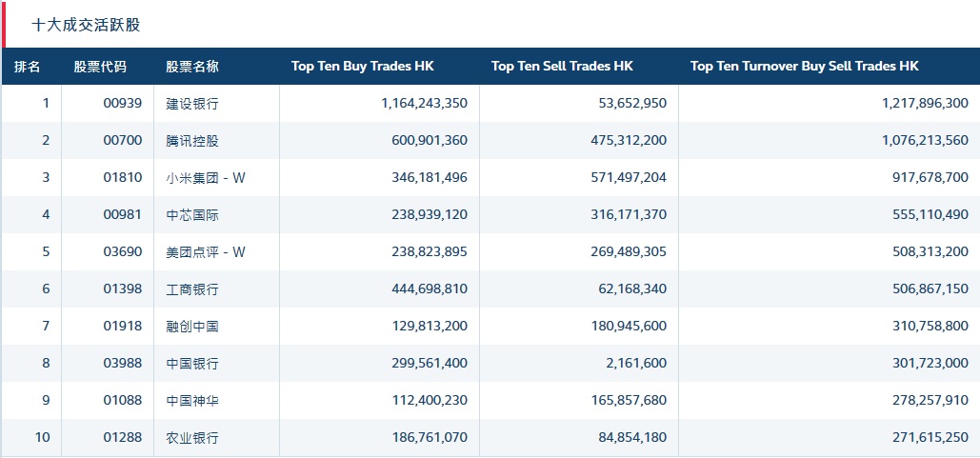The image size is (980, 458).
Task: Click the 十大成交活跃股 section title
Action: (x=86, y=25)
